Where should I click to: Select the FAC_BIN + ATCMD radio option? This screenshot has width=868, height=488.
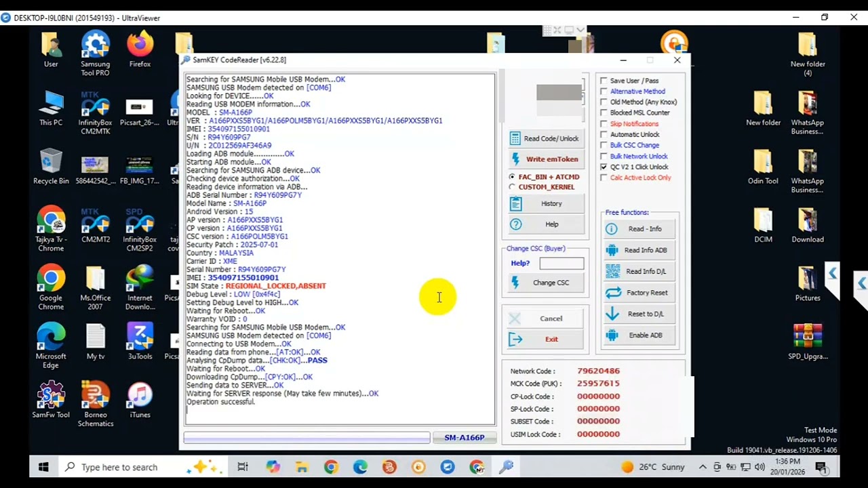pos(513,177)
